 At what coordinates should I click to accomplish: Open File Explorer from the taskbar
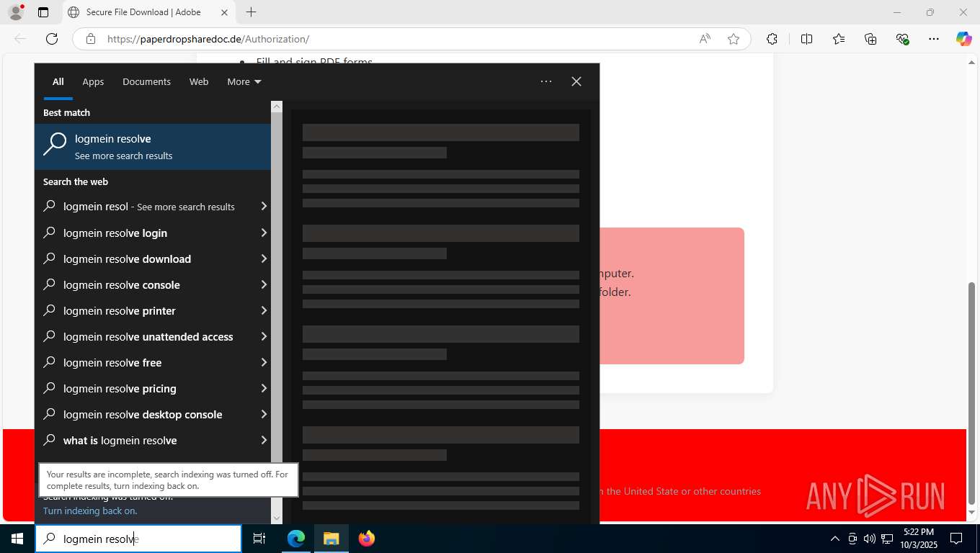[x=331, y=539]
